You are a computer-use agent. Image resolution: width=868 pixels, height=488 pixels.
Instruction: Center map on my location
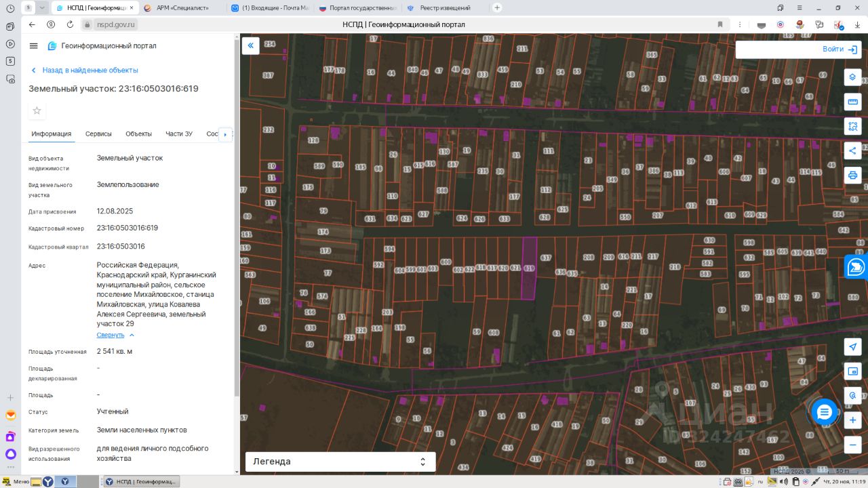click(852, 346)
